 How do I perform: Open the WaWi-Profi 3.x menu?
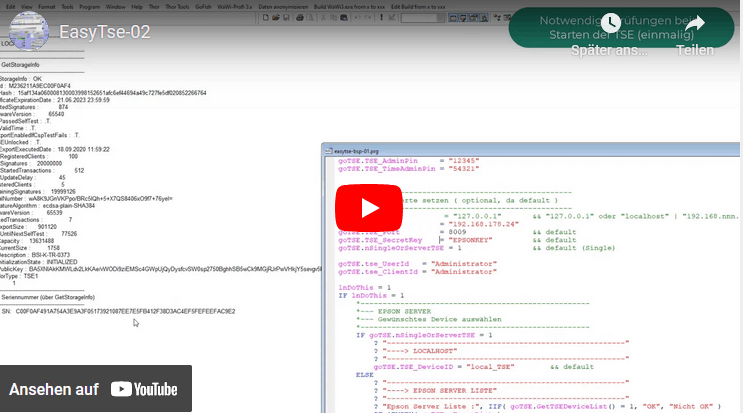[x=235, y=7]
